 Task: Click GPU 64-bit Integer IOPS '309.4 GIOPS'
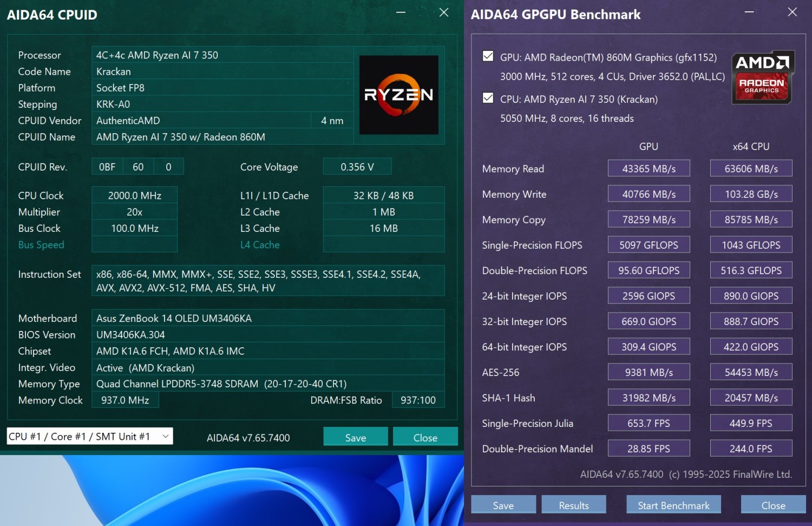coord(649,347)
